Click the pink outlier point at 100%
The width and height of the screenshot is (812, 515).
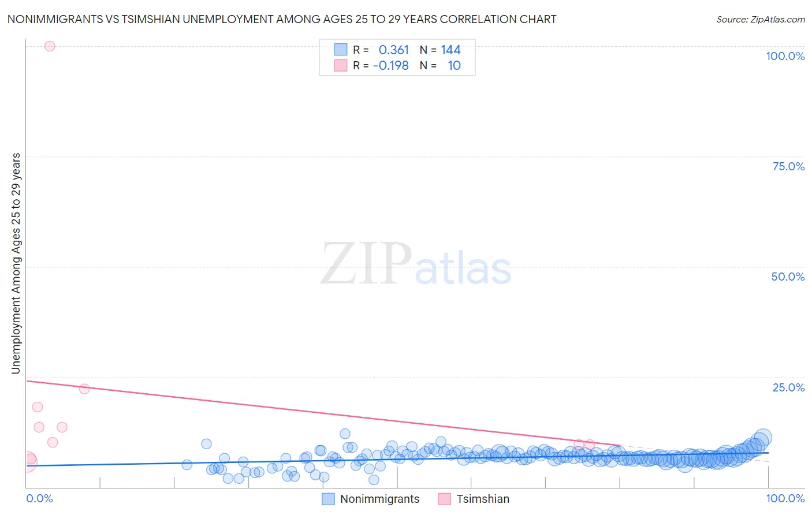coord(50,46)
